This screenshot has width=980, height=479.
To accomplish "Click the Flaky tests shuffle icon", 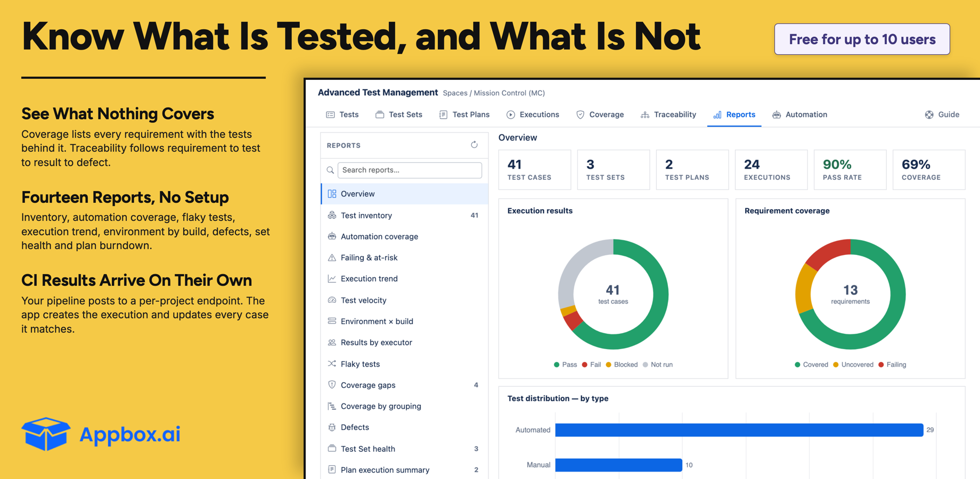I will coord(332,364).
